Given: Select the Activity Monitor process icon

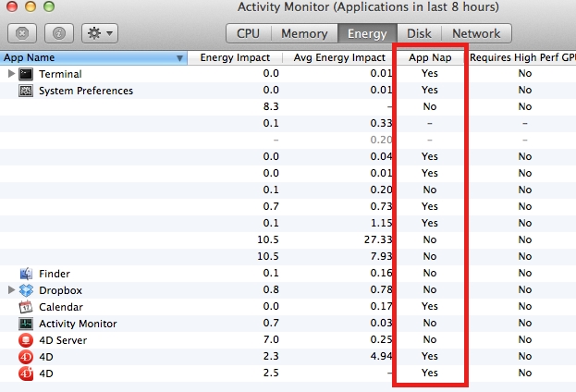Looking at the screenshot, I should coord(26,324).
